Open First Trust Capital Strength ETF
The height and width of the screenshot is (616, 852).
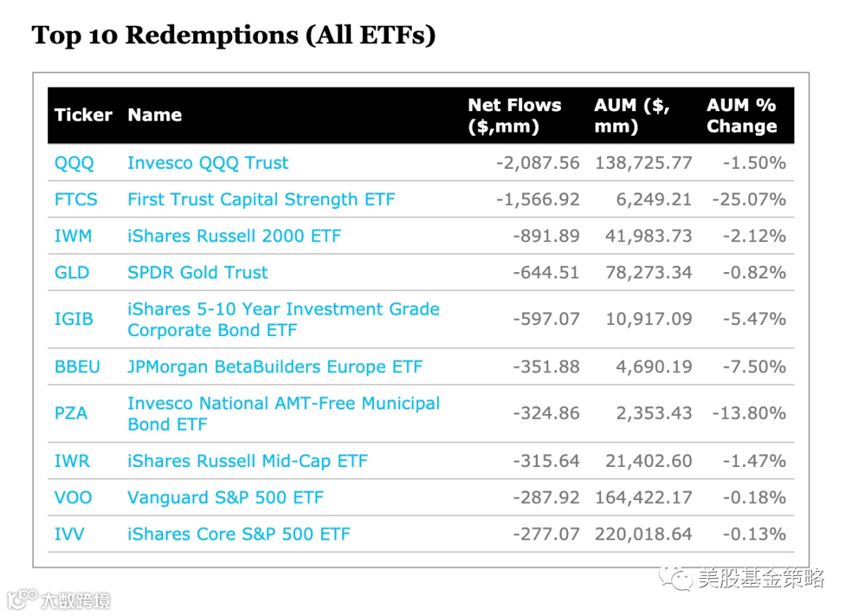[260, 200]
